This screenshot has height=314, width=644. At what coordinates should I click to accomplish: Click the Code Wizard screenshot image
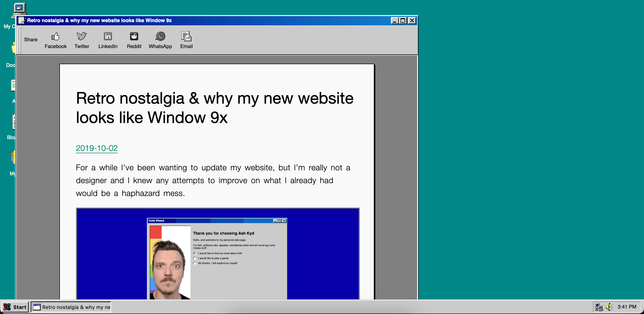(x=218, y=254)
